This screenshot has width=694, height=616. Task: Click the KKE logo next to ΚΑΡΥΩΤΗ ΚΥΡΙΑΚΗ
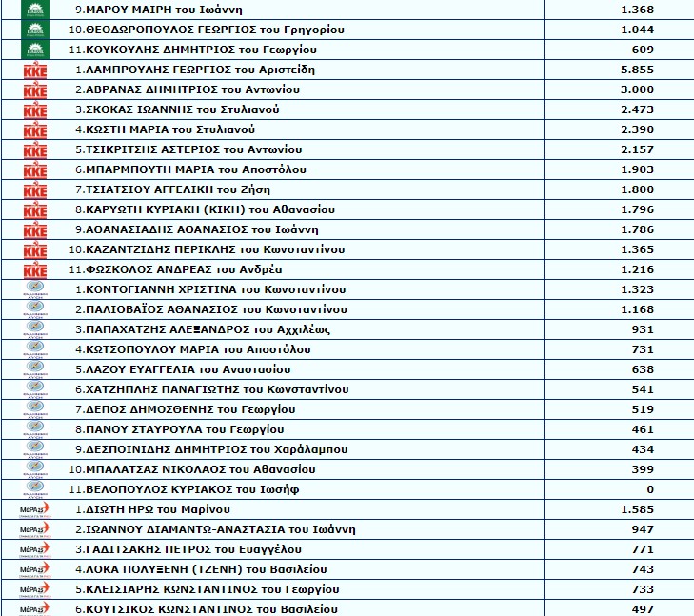click(x=35, y=210)
